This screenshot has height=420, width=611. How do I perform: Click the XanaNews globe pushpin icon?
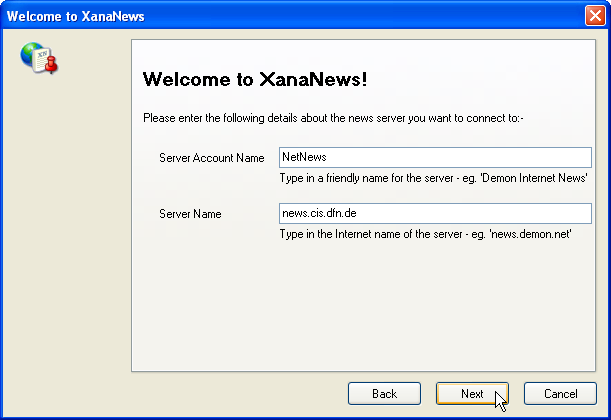39,58
